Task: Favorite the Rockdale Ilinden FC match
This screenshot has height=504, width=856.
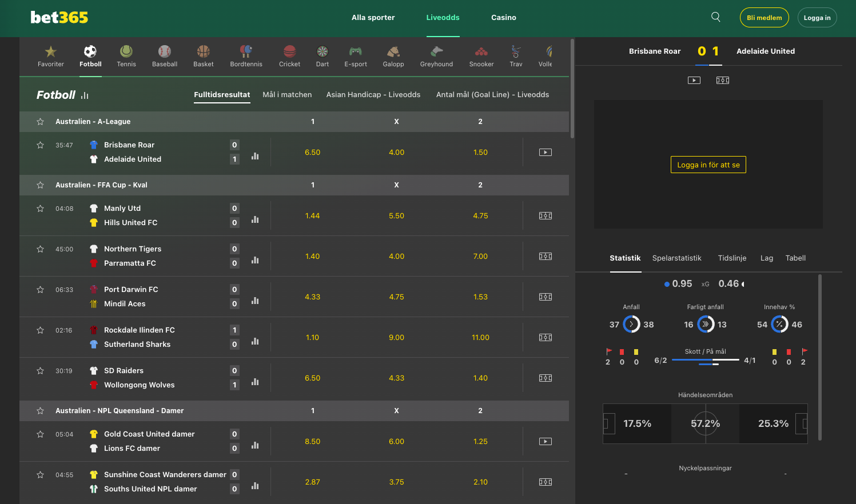Action: pos(40,330)
